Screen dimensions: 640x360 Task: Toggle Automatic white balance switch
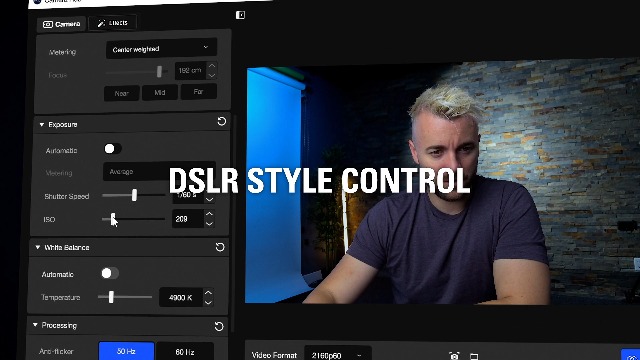tap(110, 273)
